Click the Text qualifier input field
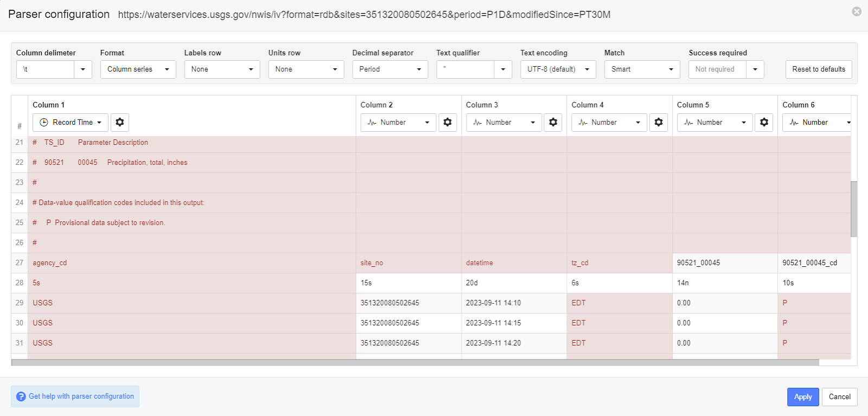Viewport: 868px width, 416px height. pos(465,69)
